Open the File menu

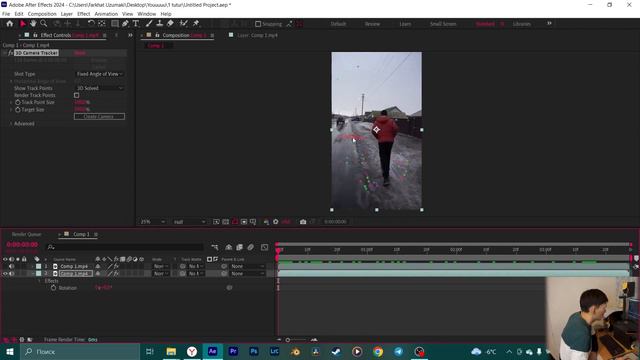click(6, 14)
